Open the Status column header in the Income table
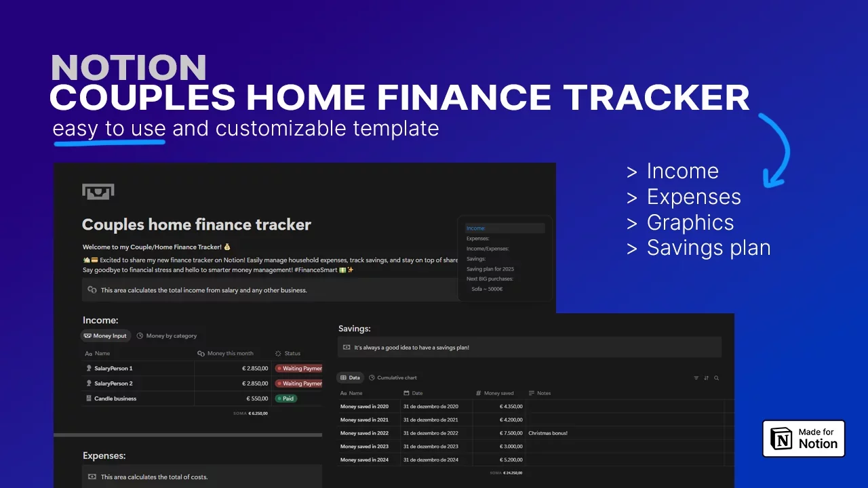Image resolution: width=868 pixels, height=488 pixels. (288, 353)
